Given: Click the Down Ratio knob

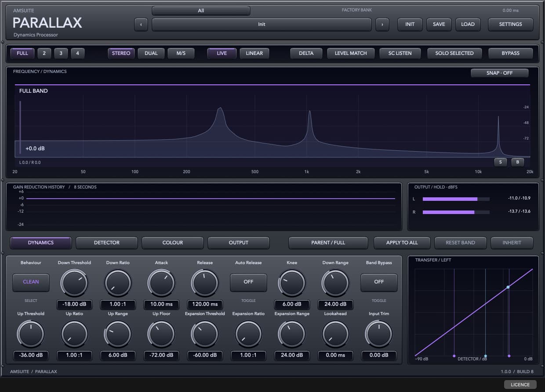Looking at the screenshot, I should coord(118,283).
